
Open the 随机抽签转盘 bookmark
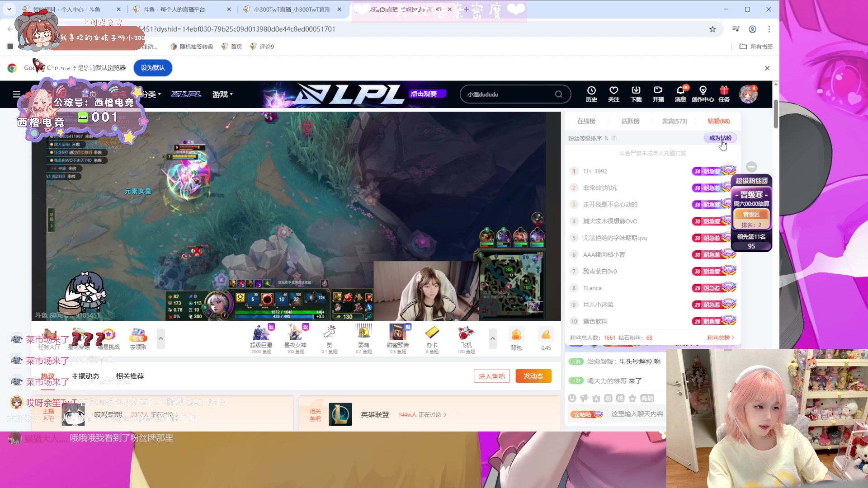[192, 47]
